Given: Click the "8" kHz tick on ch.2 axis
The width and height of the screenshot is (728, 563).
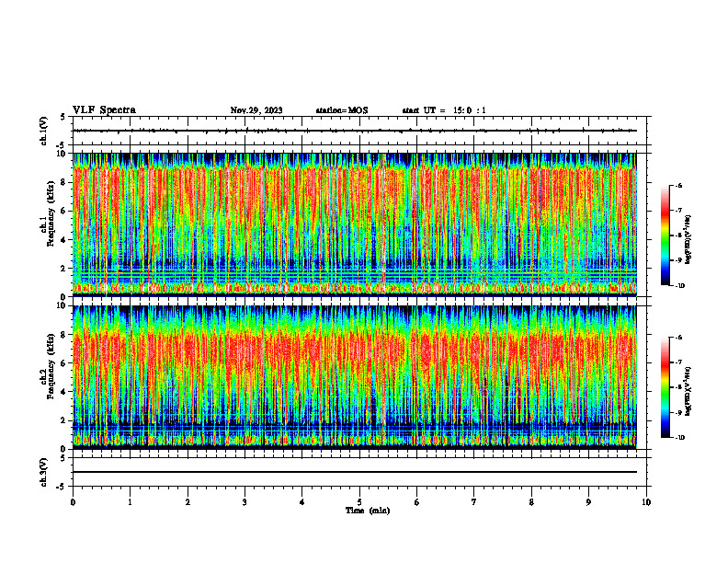Looking at the screenshot, I should (x=63, y=335).
